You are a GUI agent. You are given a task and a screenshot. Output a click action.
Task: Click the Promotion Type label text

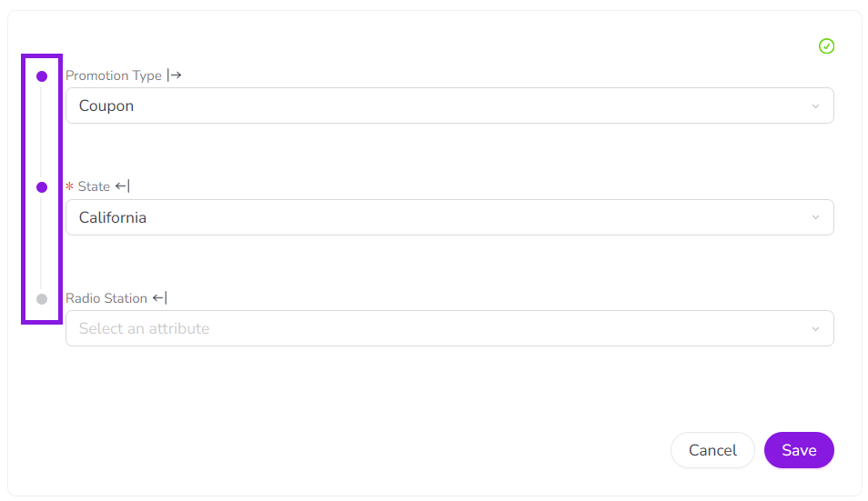point(114,75)
